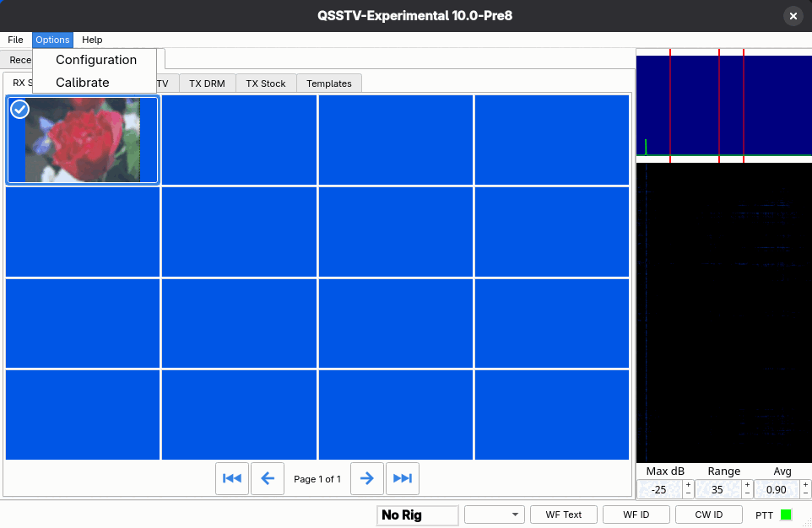Switch to the TX DRM tab
The height and width of the screenshot is (528, 812).
207,84
